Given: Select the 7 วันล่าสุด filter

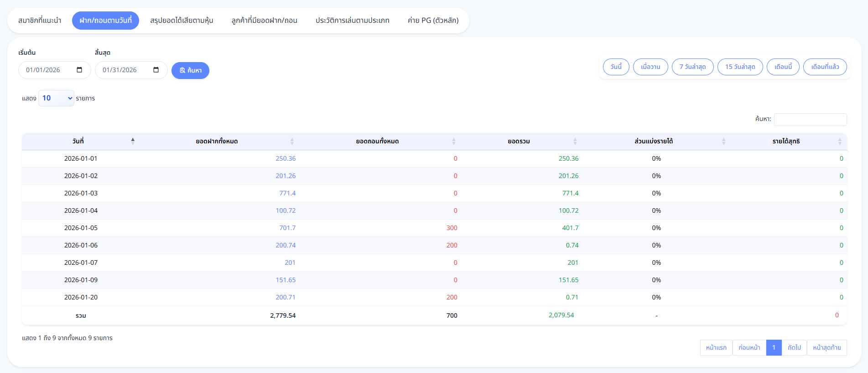Looking at the screenshot, I should tap(692, 67).
